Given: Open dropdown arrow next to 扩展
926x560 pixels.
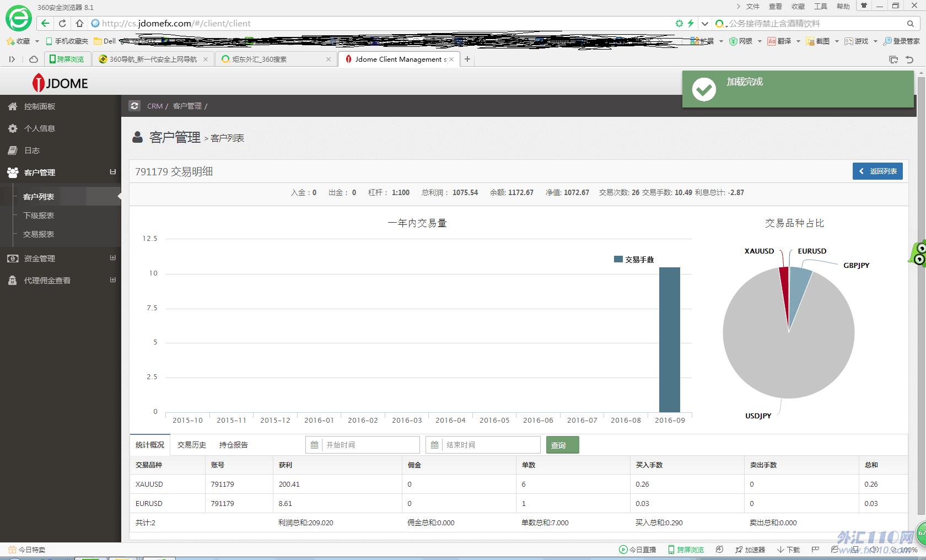Looking at the screenshot, I should click(x=721, y=41).
